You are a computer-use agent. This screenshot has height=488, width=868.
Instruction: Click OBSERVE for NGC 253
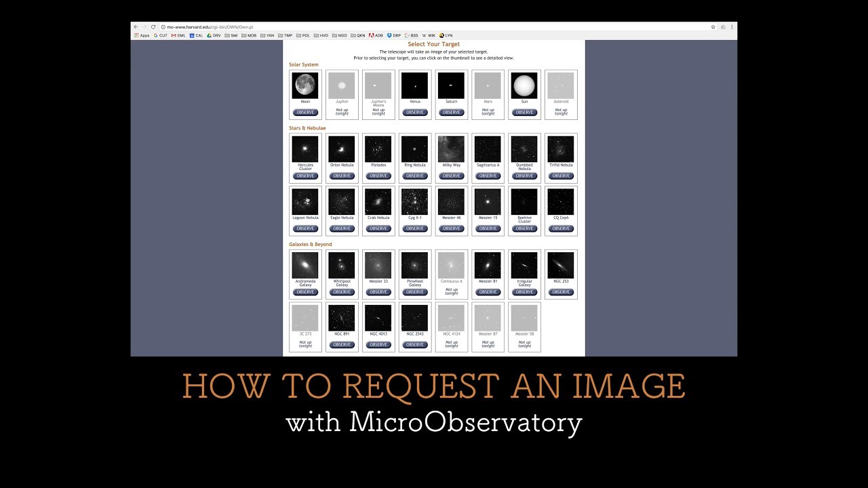pos(561,292)
